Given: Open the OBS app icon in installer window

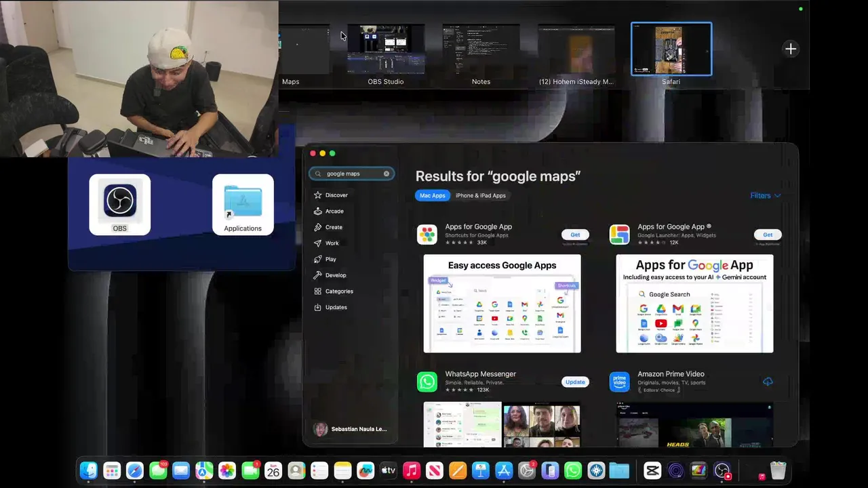Looking at the screenshot, I should pyautogui.click(x=120, y=205).
